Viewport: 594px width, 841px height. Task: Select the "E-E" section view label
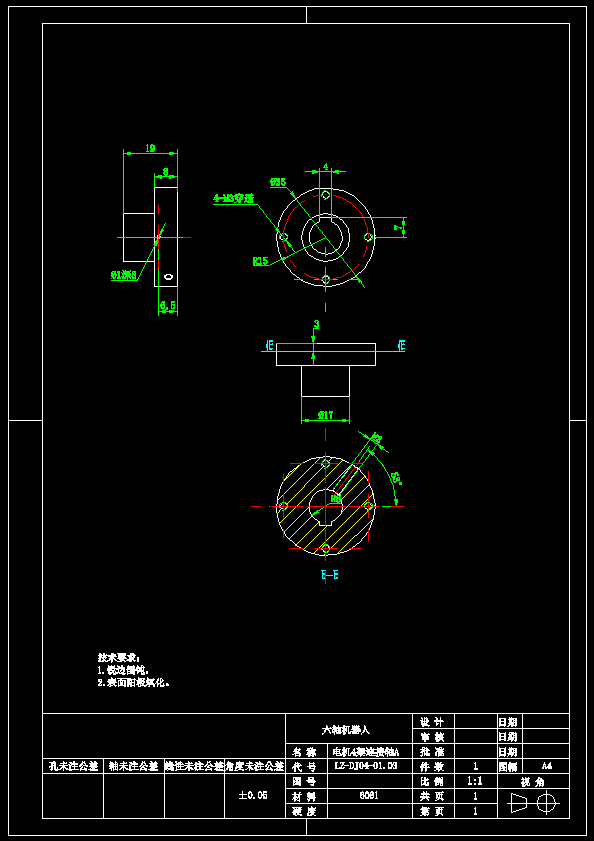point(329,576)
